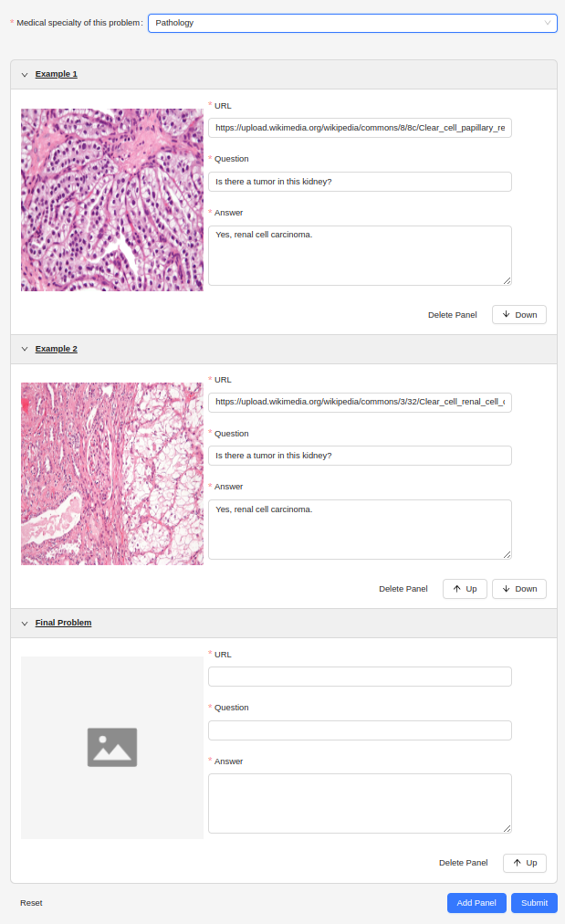Focus the empty Question field in Final Problem
The image size is (565, 924).
[x=360, y=730]
